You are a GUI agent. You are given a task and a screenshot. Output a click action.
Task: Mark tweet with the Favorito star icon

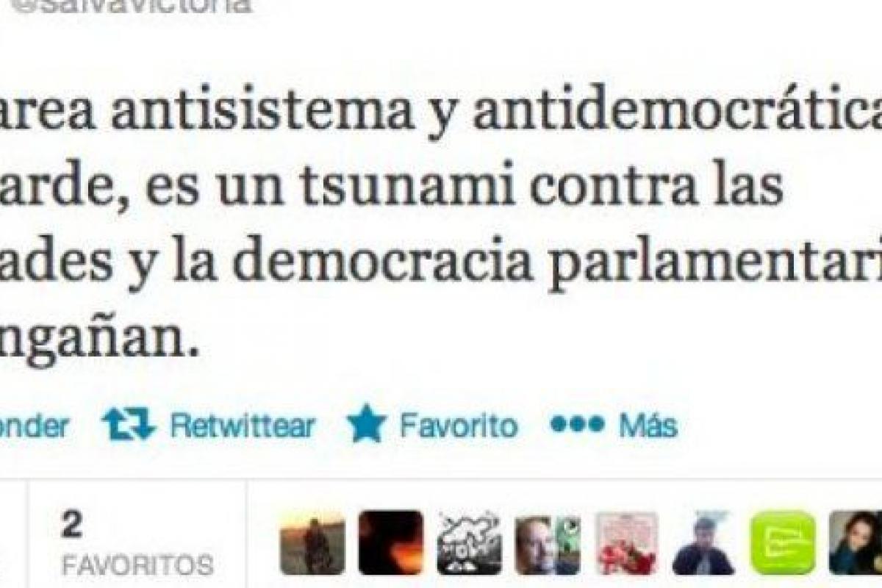click(367, 423)
